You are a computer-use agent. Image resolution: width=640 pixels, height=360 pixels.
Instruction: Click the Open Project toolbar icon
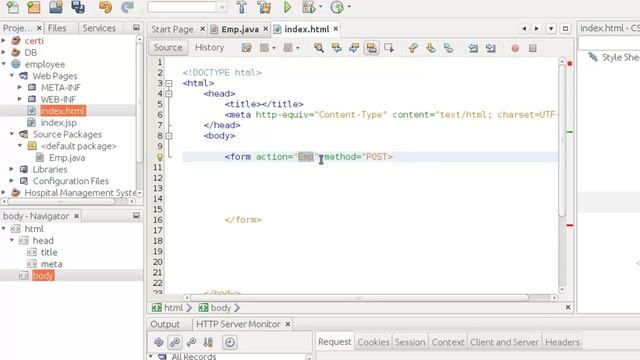coord(56,7)
